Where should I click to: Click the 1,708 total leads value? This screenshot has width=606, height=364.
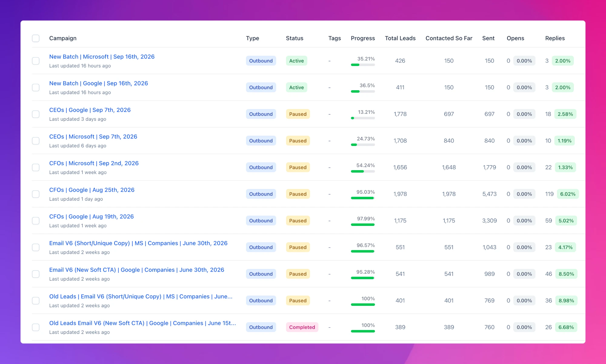[x=400, y=141]
